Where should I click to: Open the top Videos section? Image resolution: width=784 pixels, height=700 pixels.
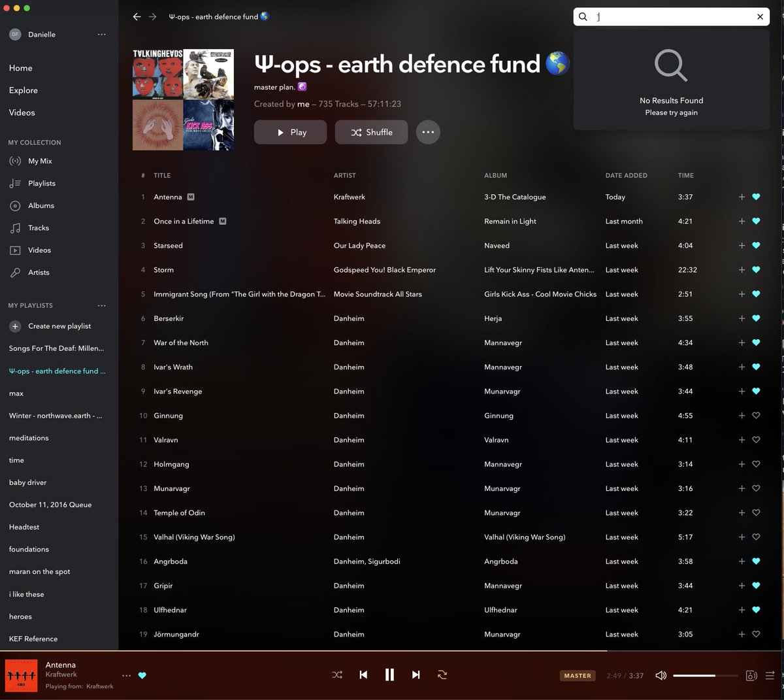tap(22, 112)
